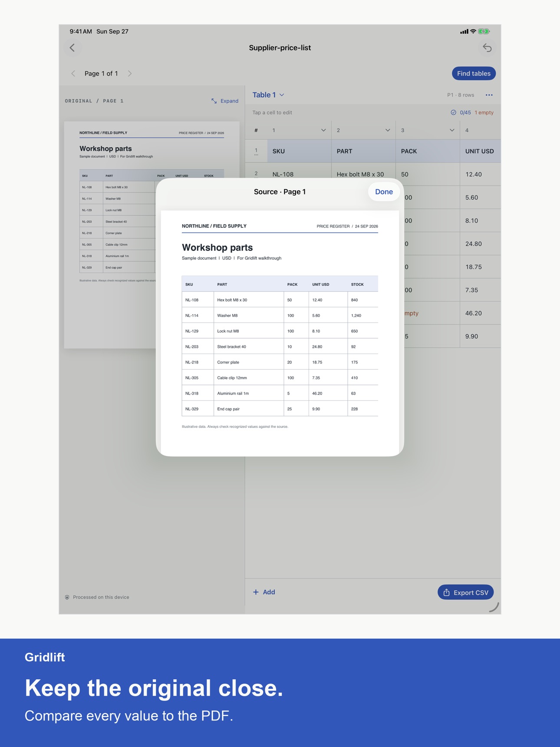Tap Workshop parts heading in the source popup
560x747 pixels.
pos(217,248)
